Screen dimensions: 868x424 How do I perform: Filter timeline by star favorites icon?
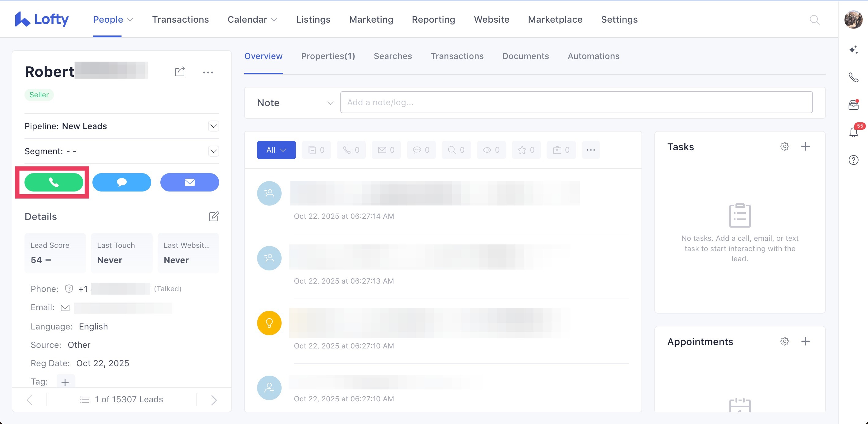click(526, 150)
